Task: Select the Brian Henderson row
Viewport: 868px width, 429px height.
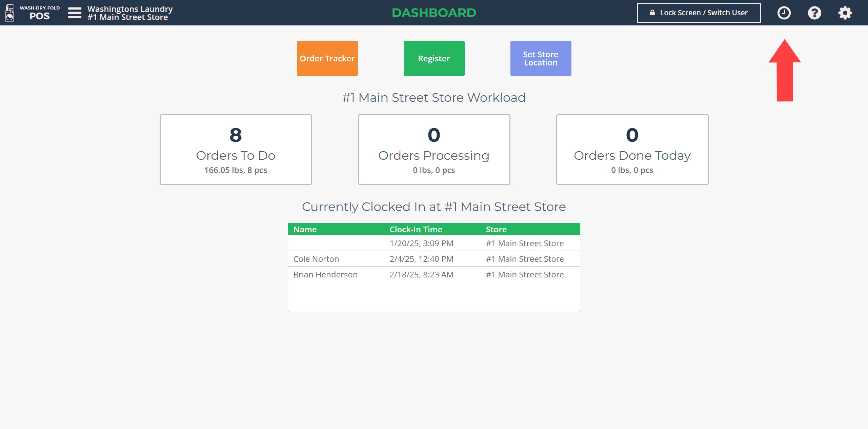Action: tap(434, 274)
